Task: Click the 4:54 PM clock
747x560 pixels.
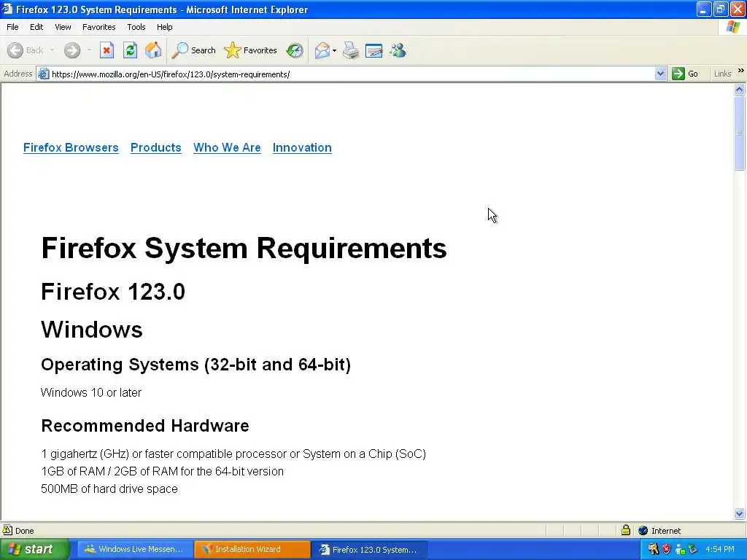Action: click(720, 550)
